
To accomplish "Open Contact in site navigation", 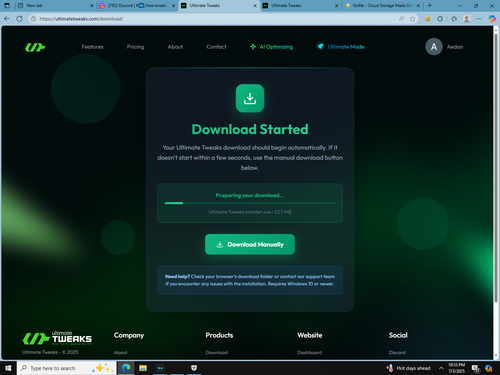I will (x=216, y=47).
